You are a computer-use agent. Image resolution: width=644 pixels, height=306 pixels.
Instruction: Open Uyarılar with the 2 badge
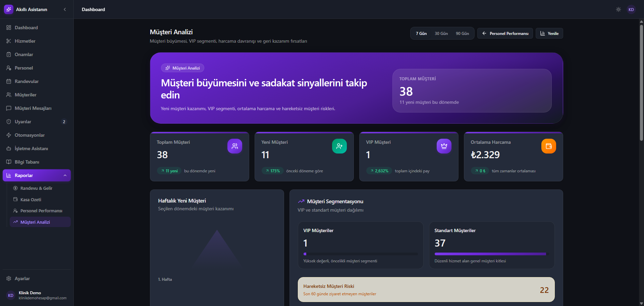(37, 122)
